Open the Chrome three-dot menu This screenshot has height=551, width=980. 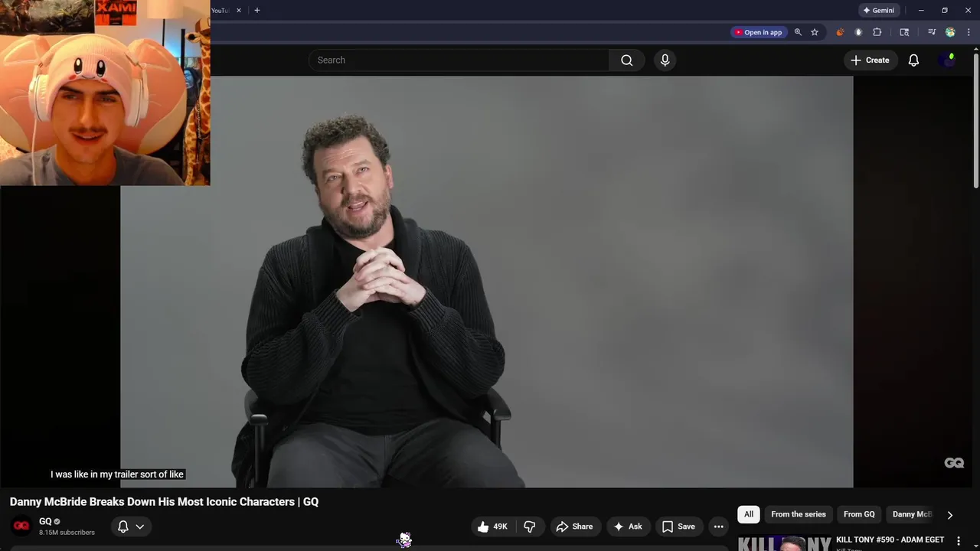click(x=969, y=32)
